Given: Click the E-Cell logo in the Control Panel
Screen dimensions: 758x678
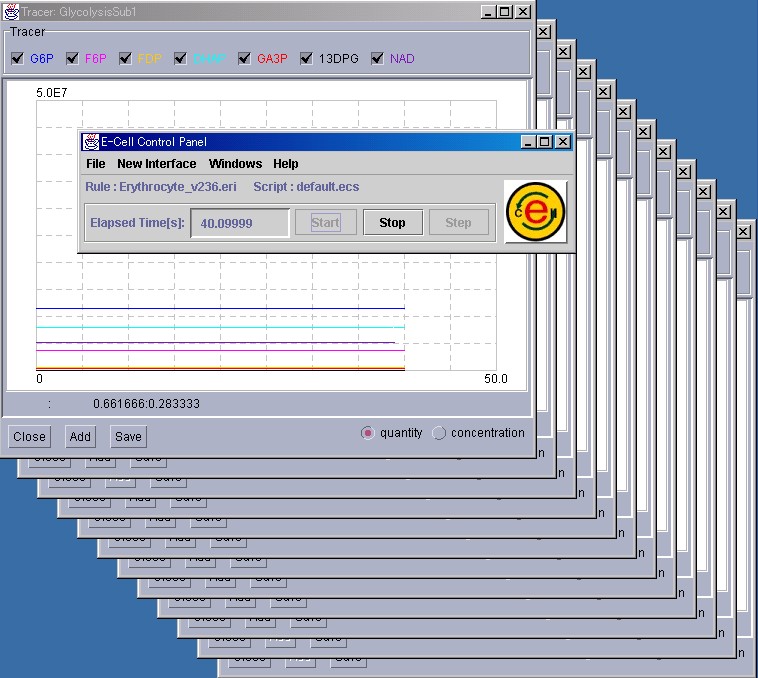Looking at the screenshot, I should pyautogui.click(x=535, y=212).
